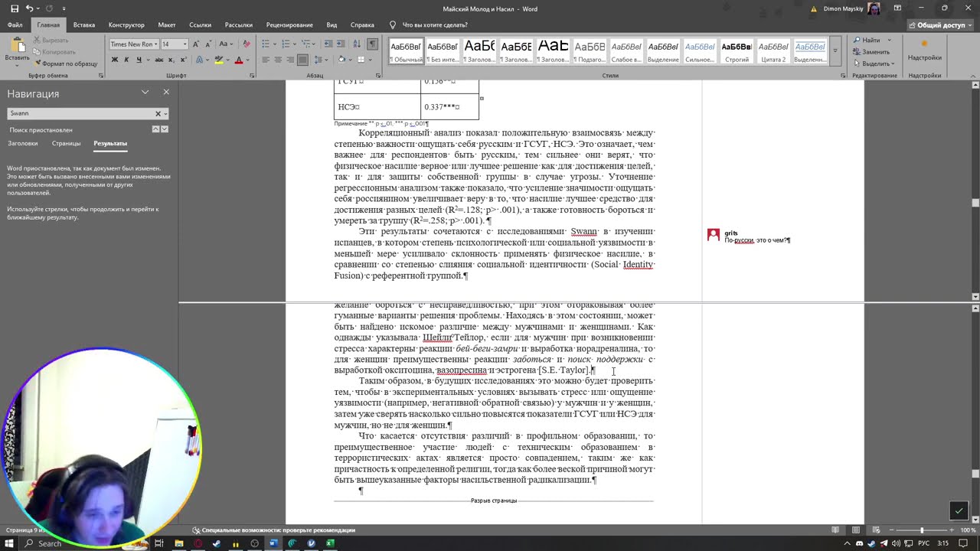Decrease paragraph indent
This screenshot has width=980, height=551.
pyautogui.click(x=327, y=44)
